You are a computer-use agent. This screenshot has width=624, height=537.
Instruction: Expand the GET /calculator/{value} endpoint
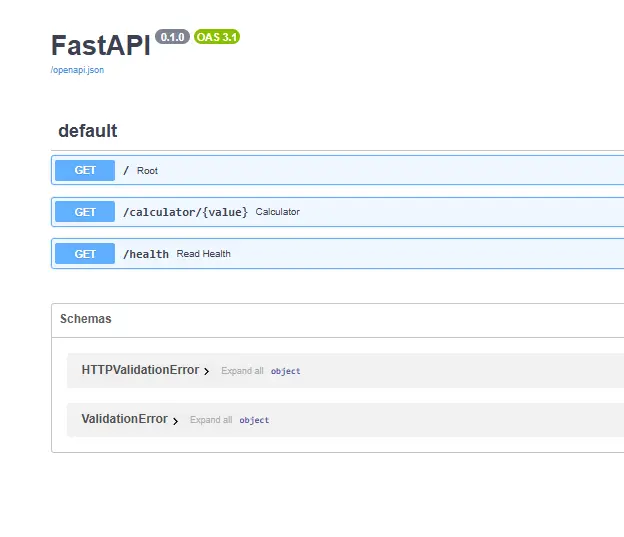[337, 212]
